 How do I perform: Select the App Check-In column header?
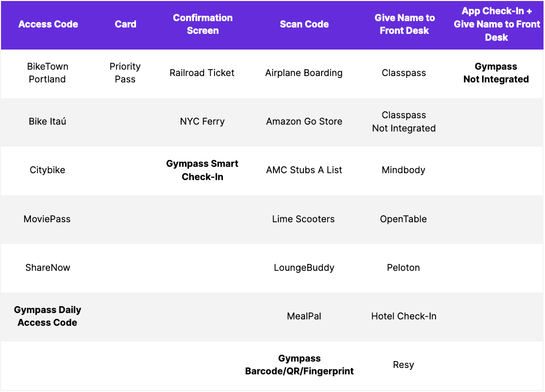click(496, 24)
